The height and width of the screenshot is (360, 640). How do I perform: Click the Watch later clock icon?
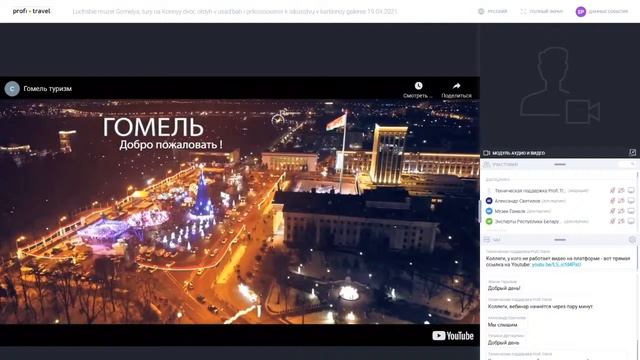pyautogui.click(x=418, y=86)
